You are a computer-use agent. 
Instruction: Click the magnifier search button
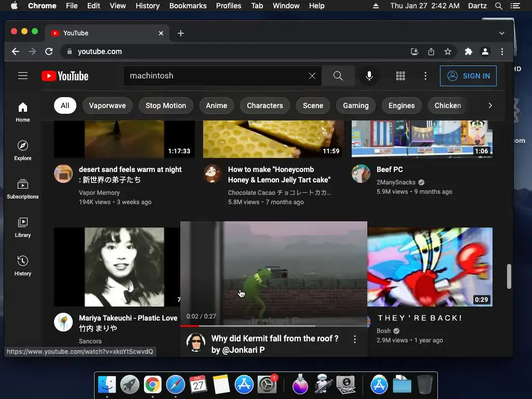(338, 76)
